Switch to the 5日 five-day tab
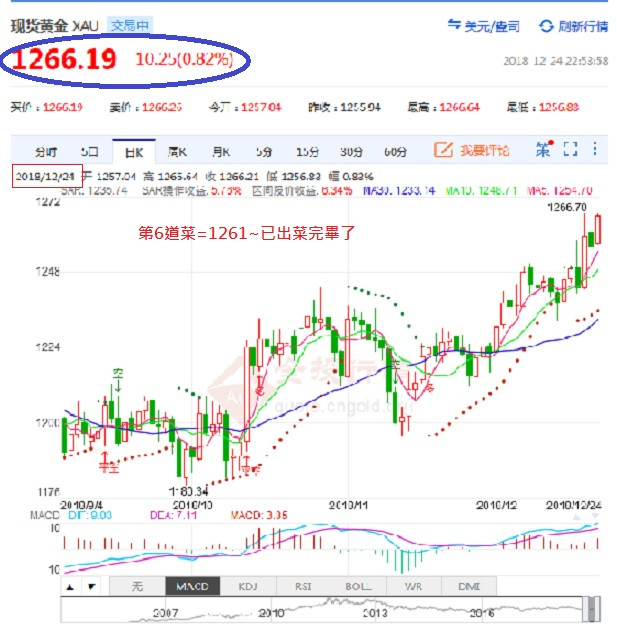The height and width of the screenshot is (631, 617). [89, 152]
